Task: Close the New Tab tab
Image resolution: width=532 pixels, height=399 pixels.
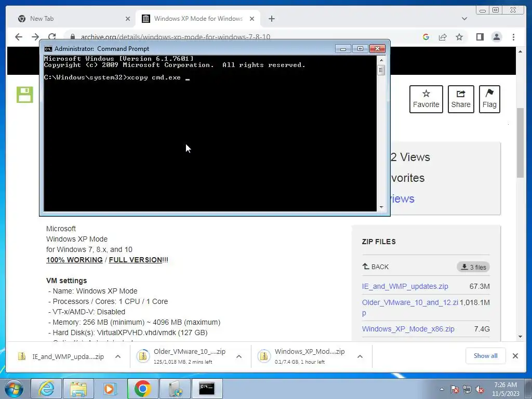Action: 128,19
